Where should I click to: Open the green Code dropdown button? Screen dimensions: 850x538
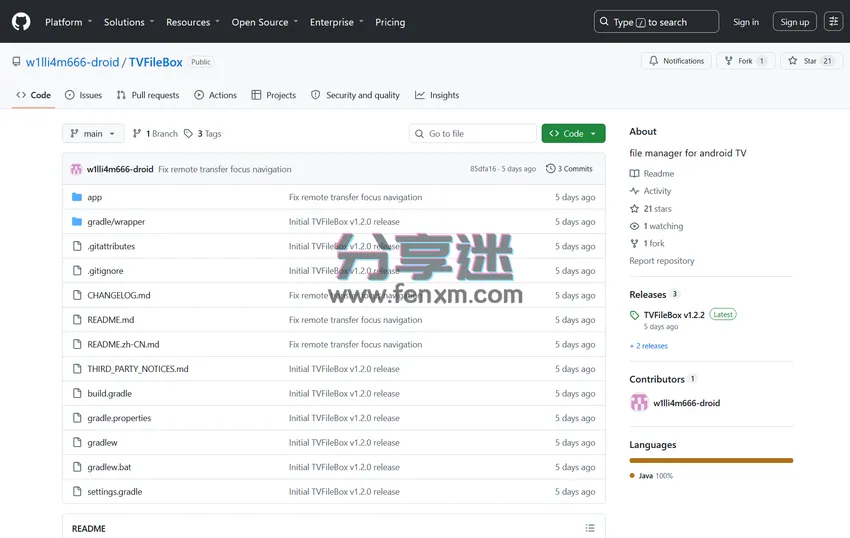coord(573,133)
